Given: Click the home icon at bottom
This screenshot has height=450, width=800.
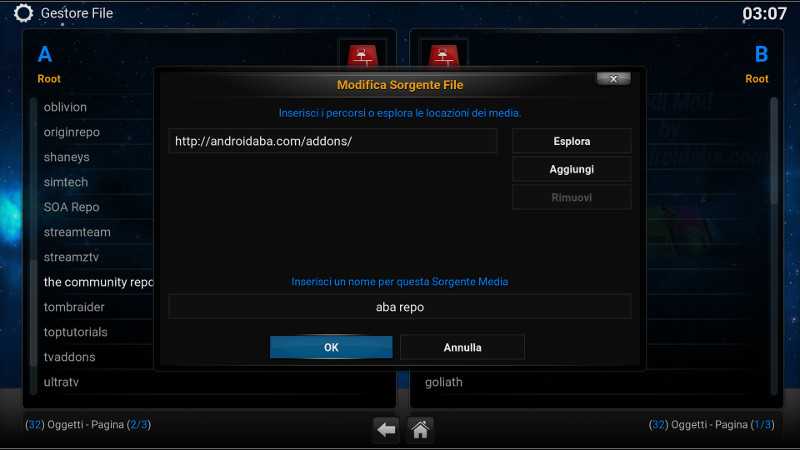Looking at the screenshot, I should [x=420, y=430].
